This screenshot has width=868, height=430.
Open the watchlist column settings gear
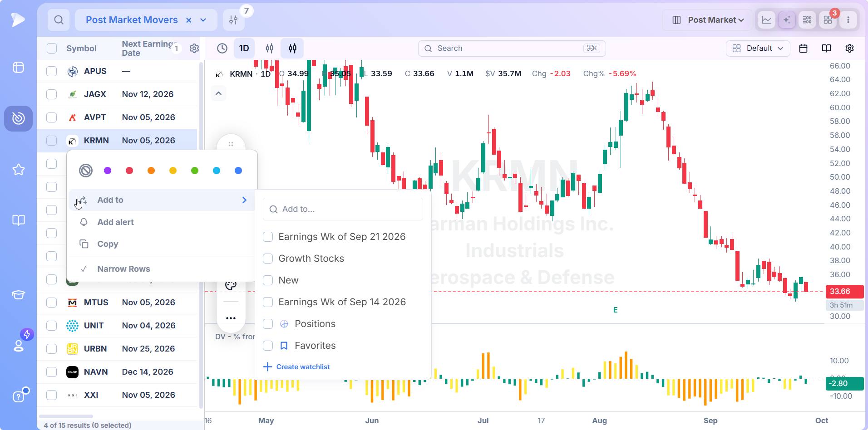point(194,49)
